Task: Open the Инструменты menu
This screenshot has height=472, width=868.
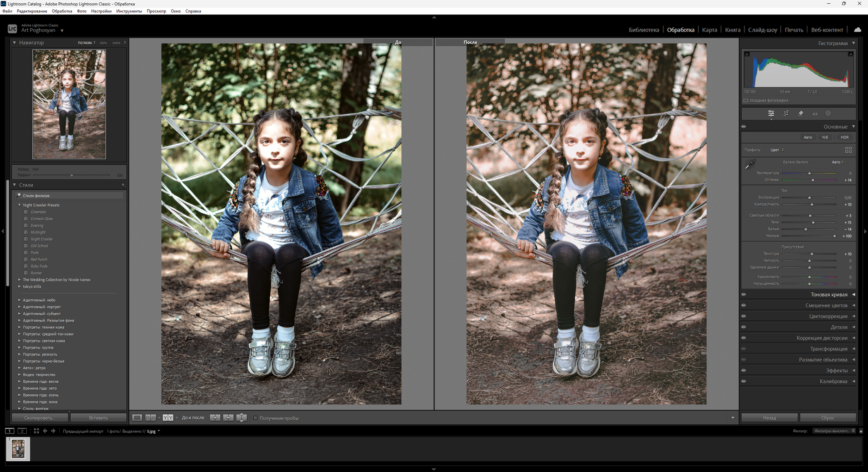Action: [129, 11]
